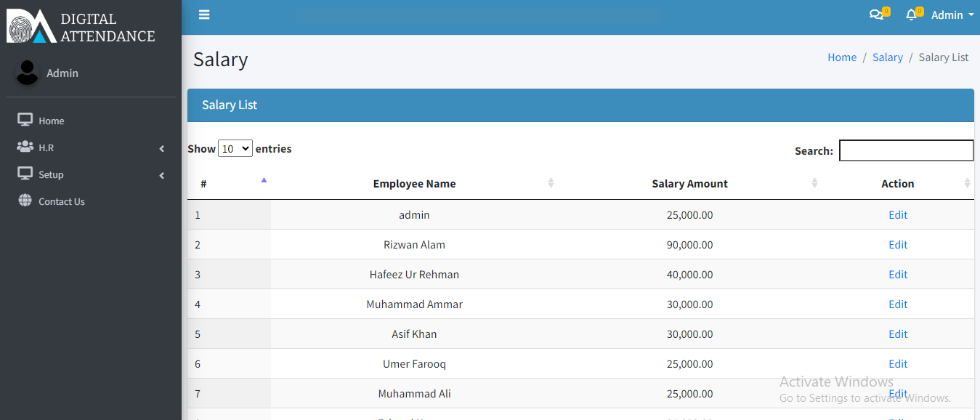This screenshot has height=420, width=980.
Task: Click the Contact Us globe icon
Action: click(x=25, y=201)
